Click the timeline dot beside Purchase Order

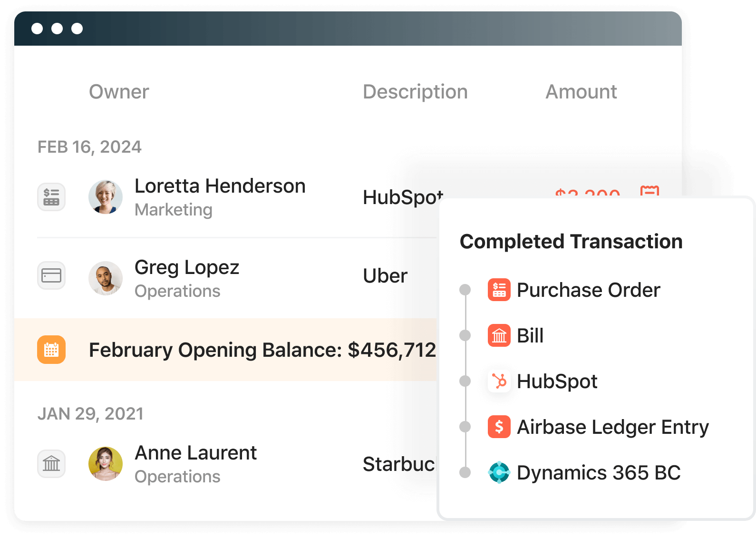click(465, 290)
